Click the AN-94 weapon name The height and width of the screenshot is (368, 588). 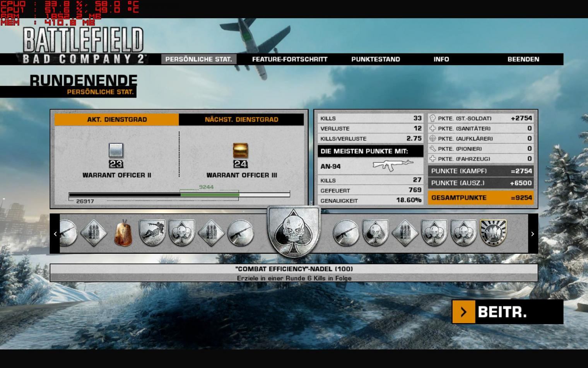(330, 166)
